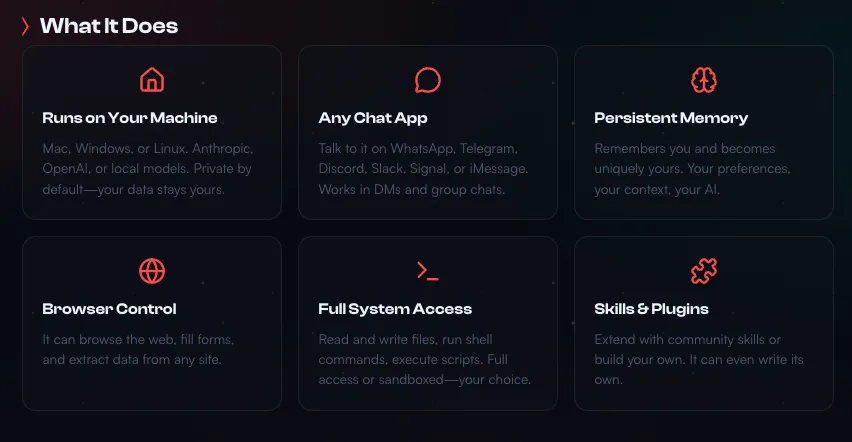Click the Read and write files description
The image size is (852, 442).
424,359
